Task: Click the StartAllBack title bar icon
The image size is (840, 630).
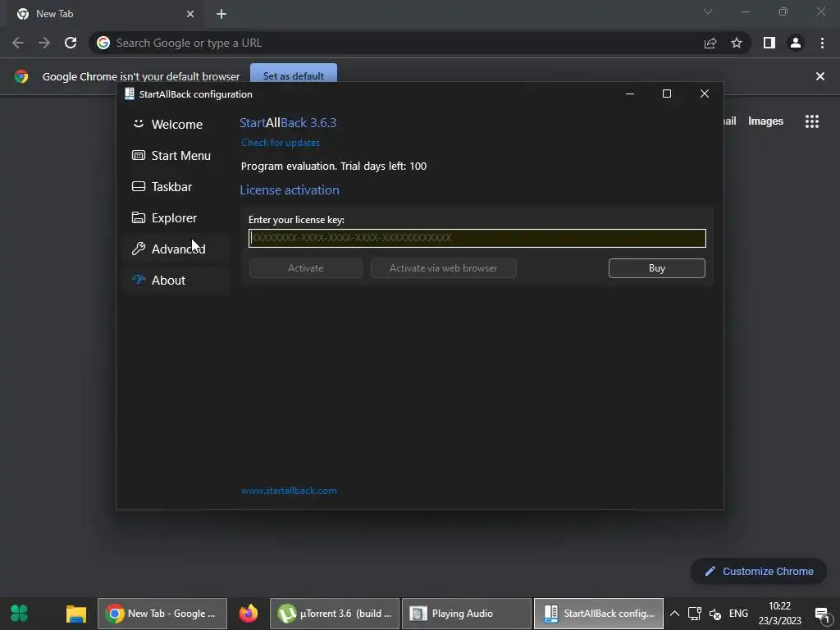Action: coord(129,94)
